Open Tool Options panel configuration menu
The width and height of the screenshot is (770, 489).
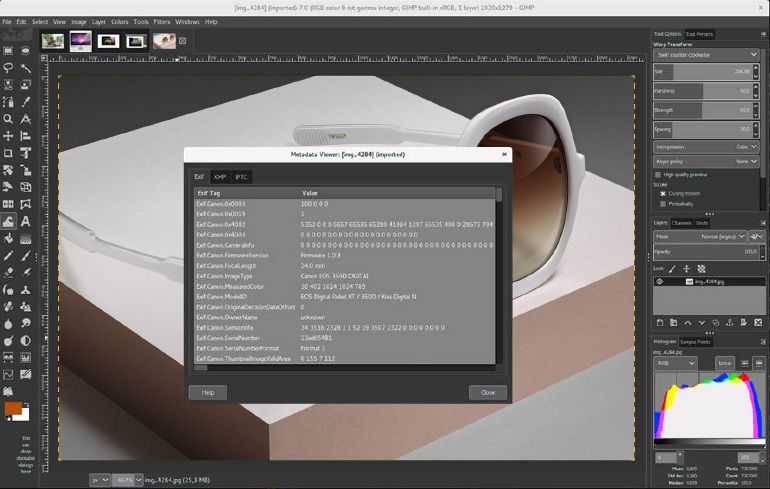click(x=763, y=34)
